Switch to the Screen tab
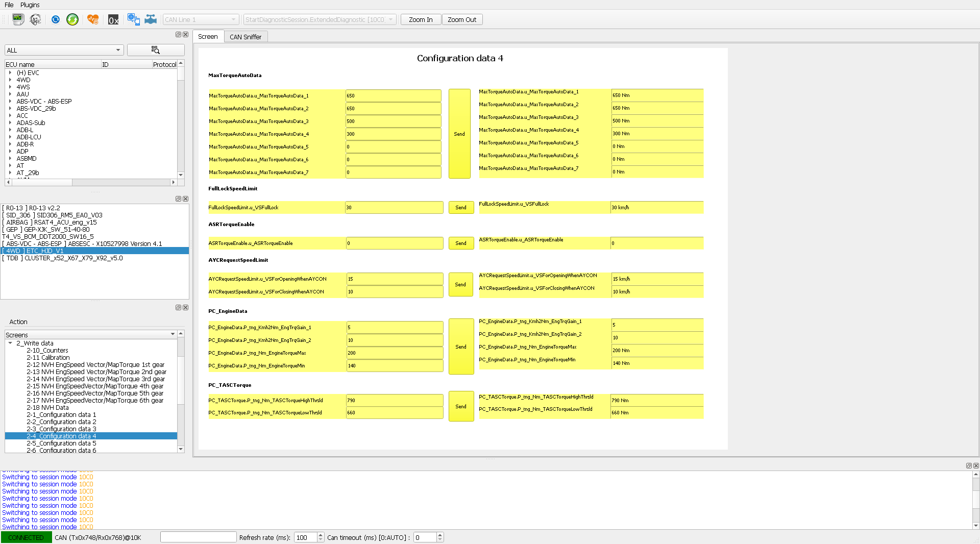Viewport: 980px width, 544px height. coord(208,37)
